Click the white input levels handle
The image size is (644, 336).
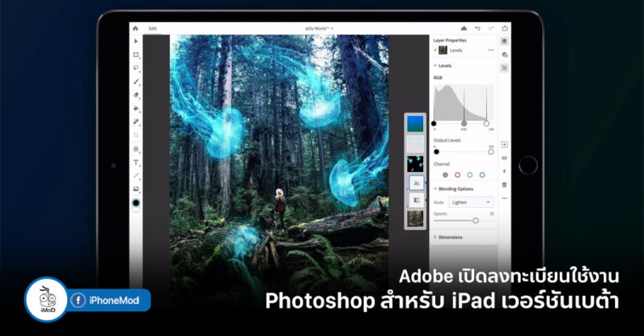click(x=486, y=124)
